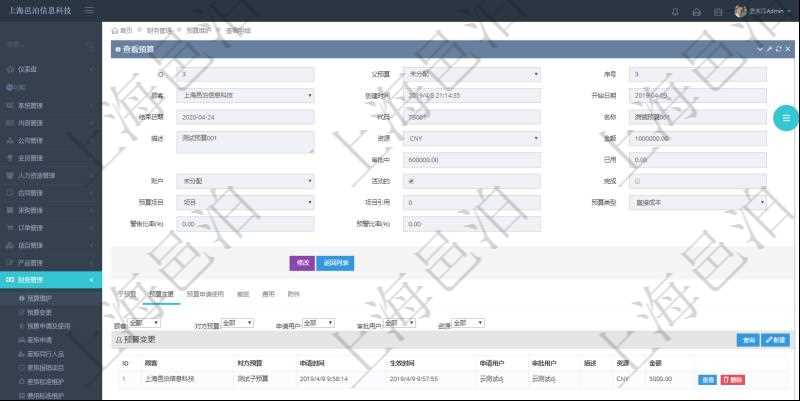Viewport: 800px width, 401px height.
Task: Open the 货币 CNY dropdown
Action: click(472, 138)
